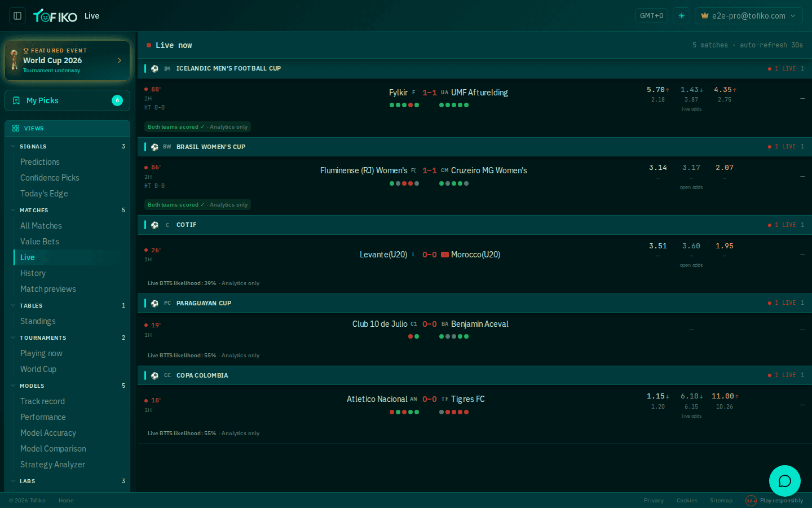
Task: Open Copa Colombia league header
Action: click(x=474, y=375)
